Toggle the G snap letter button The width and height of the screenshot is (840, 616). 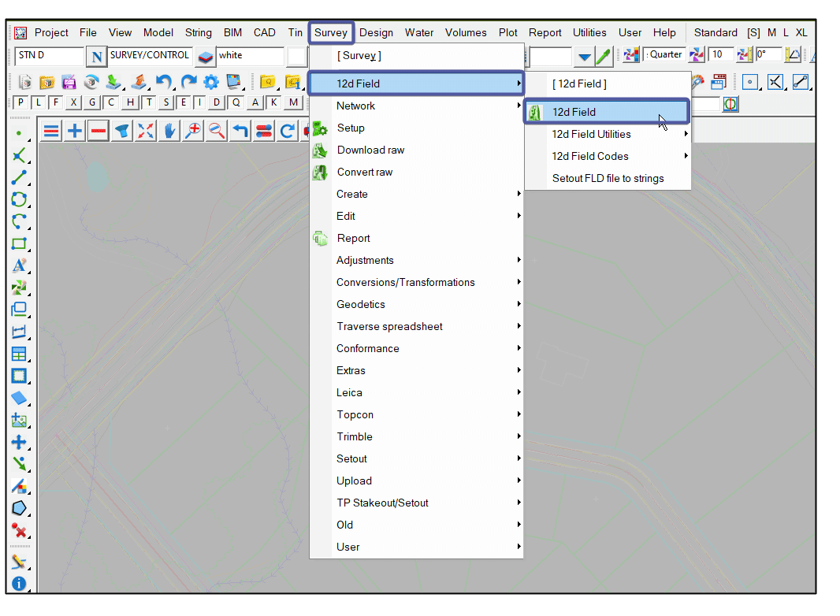pos(92,102)
